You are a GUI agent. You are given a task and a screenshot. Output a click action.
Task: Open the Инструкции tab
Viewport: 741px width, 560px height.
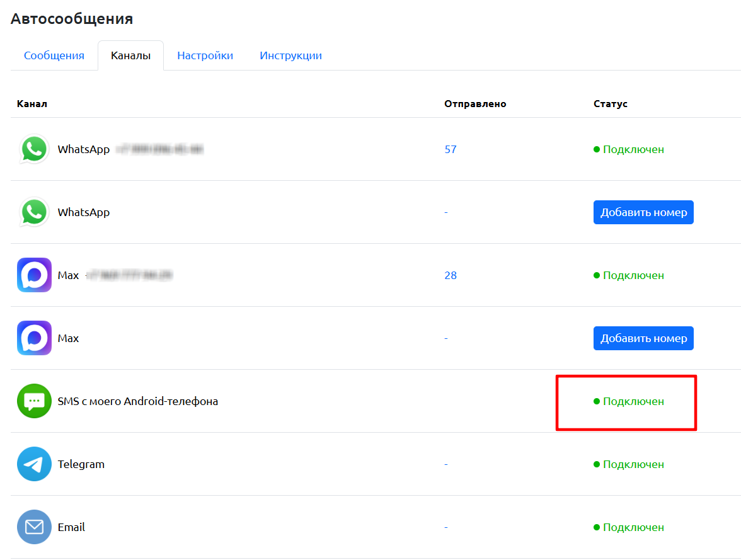pyautogui.click(x=290, y=56)
